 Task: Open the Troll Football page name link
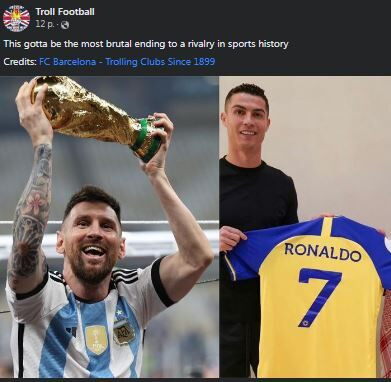(x=65, y=12)
